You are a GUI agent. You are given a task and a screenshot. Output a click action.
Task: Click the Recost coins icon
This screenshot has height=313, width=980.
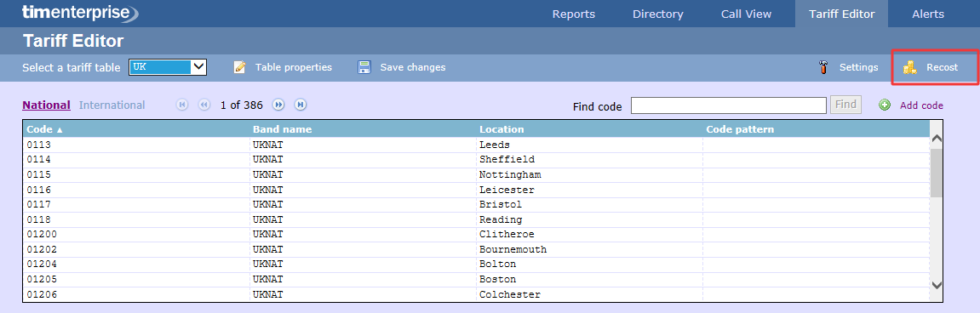pos(910,67)
